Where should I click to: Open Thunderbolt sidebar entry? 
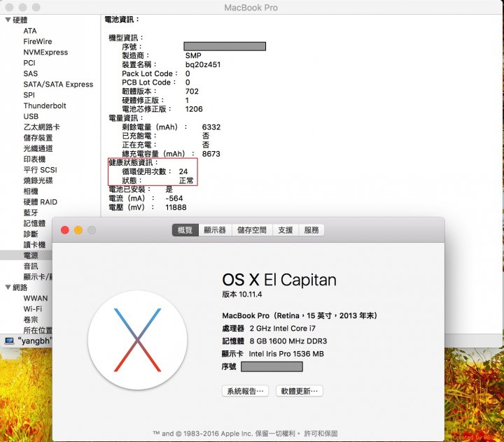click(45, 106)
